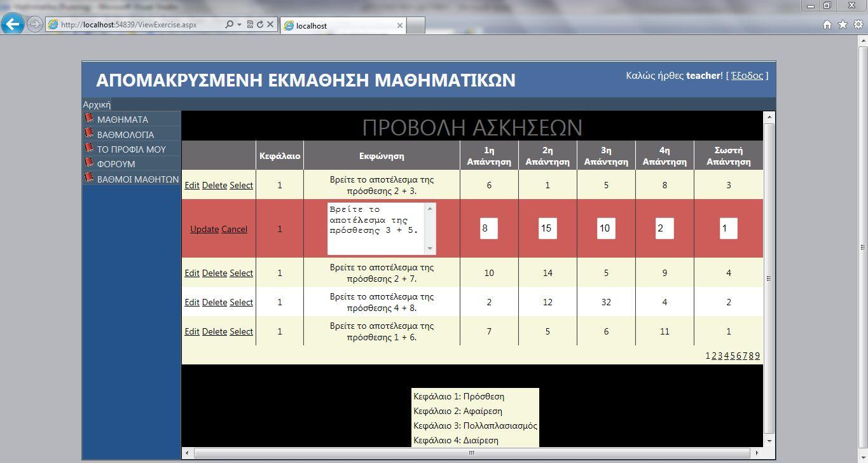
Task: Go back with the browser back arrow
Action: click(13, 24)
